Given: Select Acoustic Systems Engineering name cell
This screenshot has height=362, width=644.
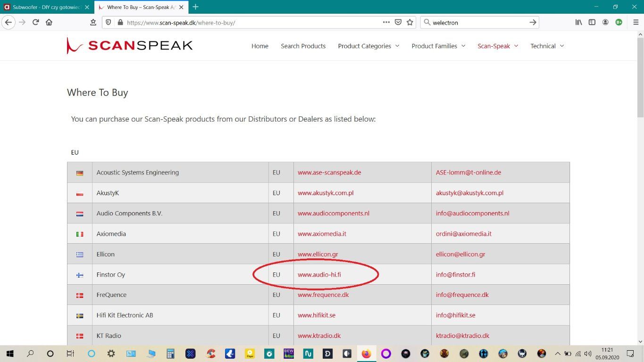Looking at the screenshot, I should pyautogui.click(x=180, y=173).
